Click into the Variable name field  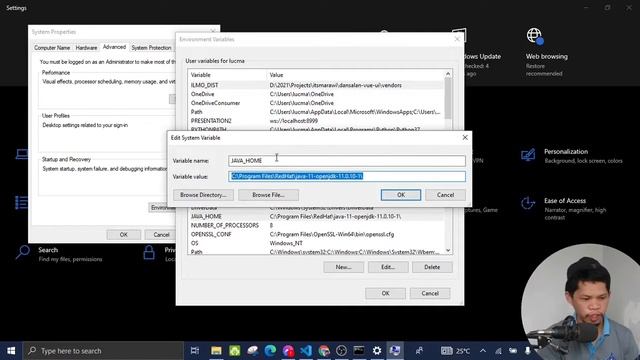point(347,160)
